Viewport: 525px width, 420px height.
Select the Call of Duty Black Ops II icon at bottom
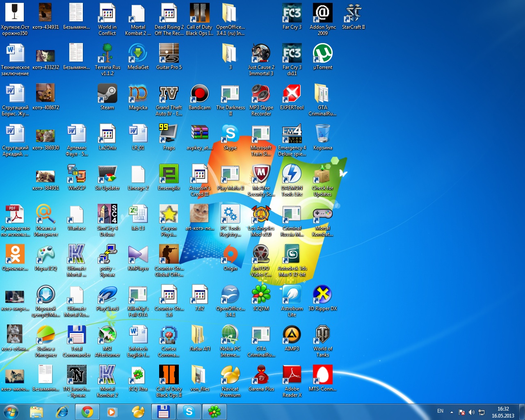[169, 381]
